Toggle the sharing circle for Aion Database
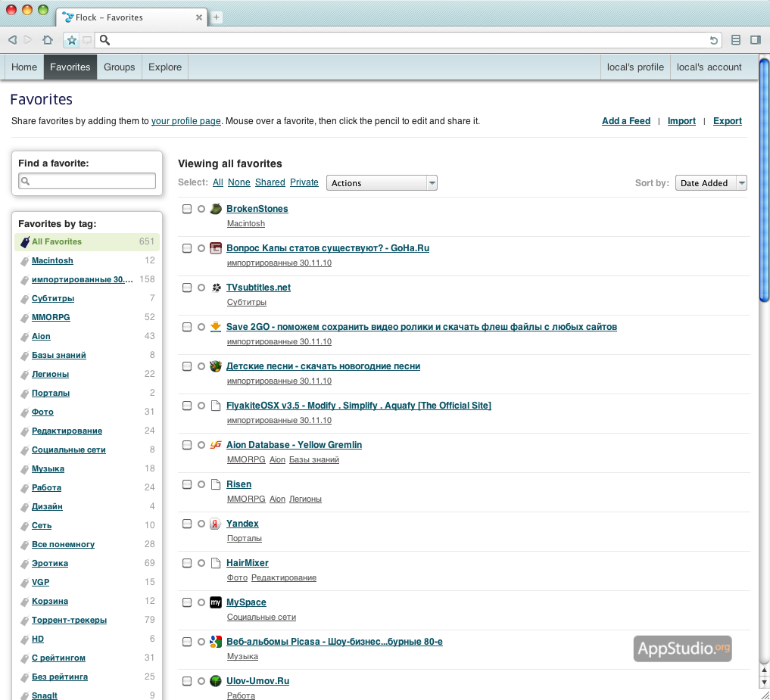The image size is (770, 700). point(201,445)
